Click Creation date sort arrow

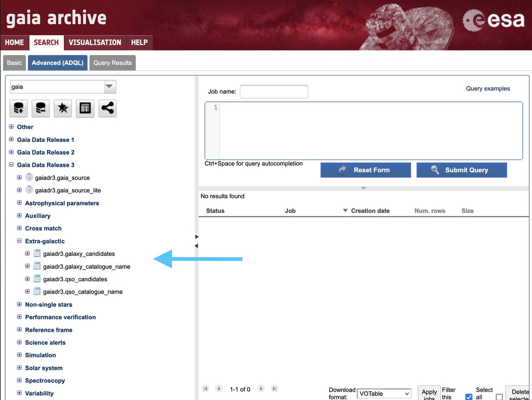coord(345,211)
